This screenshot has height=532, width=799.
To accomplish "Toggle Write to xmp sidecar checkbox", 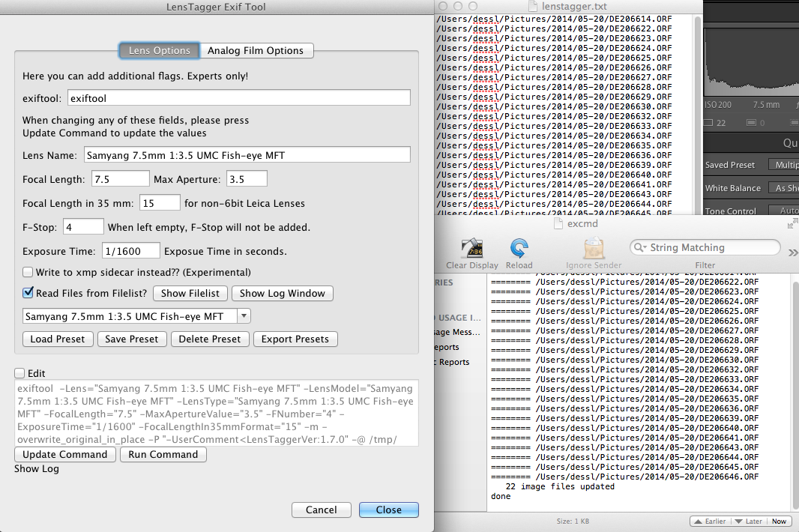I will tap(28, 272).
